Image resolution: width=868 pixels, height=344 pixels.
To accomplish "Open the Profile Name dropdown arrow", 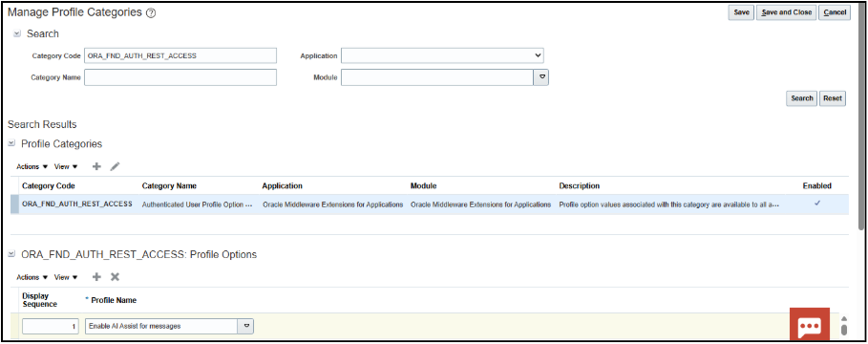I will coord(245,326).
